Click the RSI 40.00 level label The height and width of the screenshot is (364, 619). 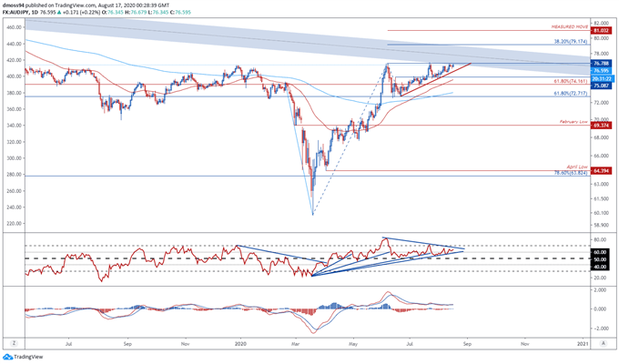click(601, 267)
